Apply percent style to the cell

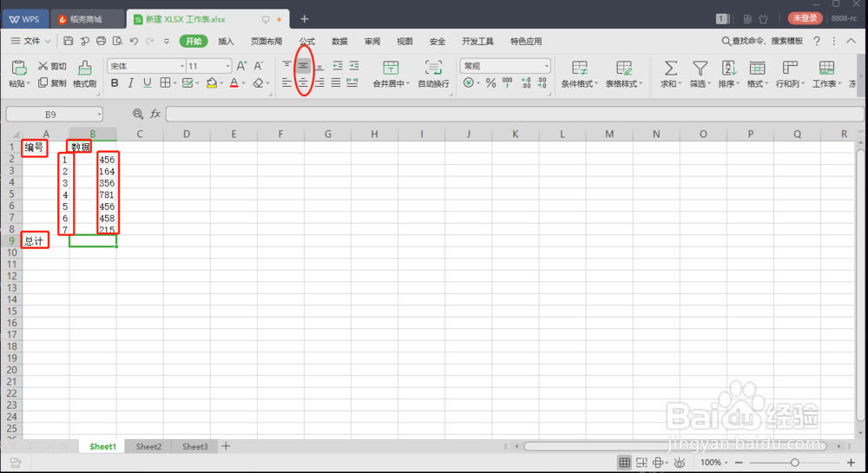490,83
